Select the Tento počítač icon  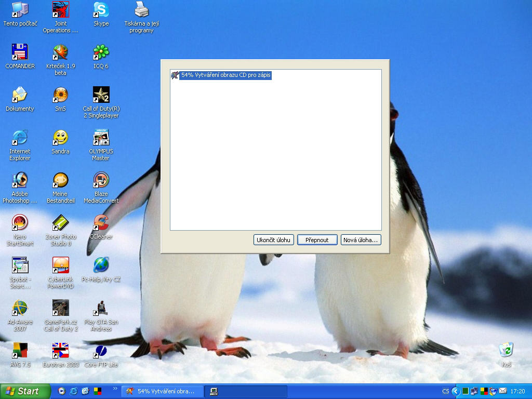20,10
